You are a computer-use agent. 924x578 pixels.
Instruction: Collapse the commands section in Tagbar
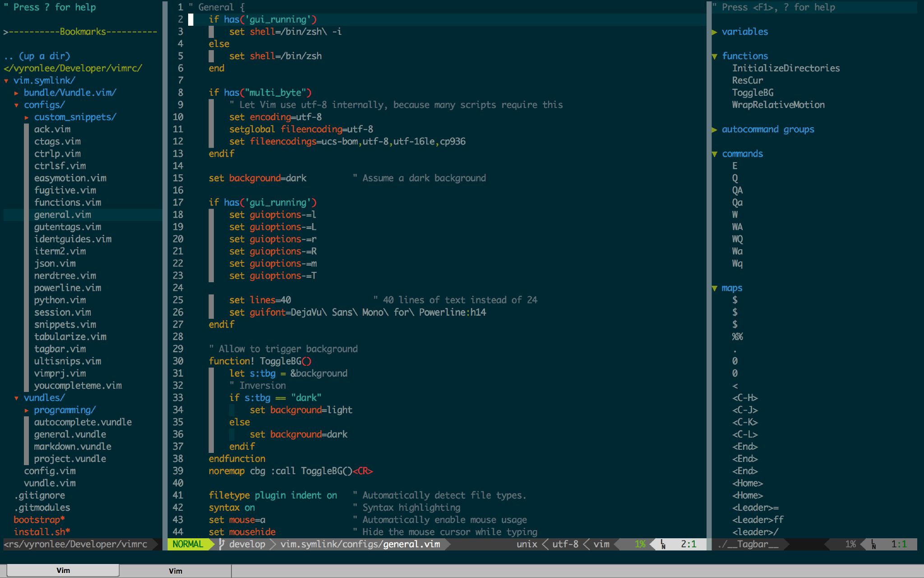(x=715, y=154)
